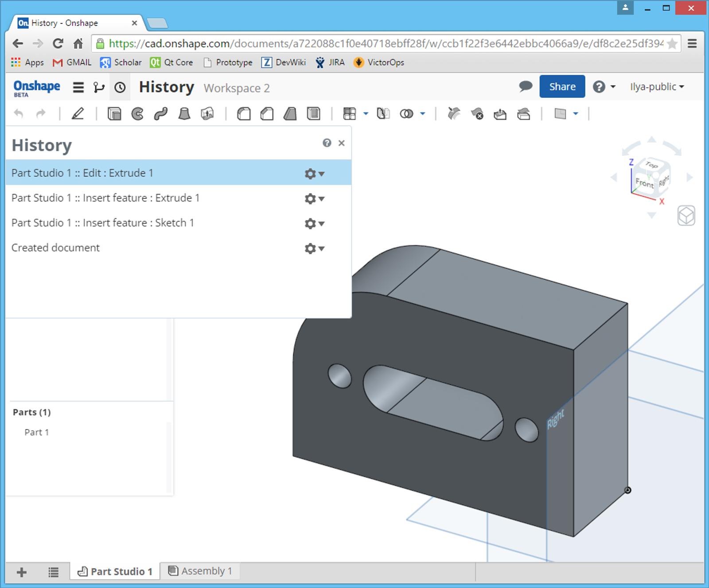Expand gear dropdown for Created document
This screenshot has width=709, height=588.
pos(314,248)
